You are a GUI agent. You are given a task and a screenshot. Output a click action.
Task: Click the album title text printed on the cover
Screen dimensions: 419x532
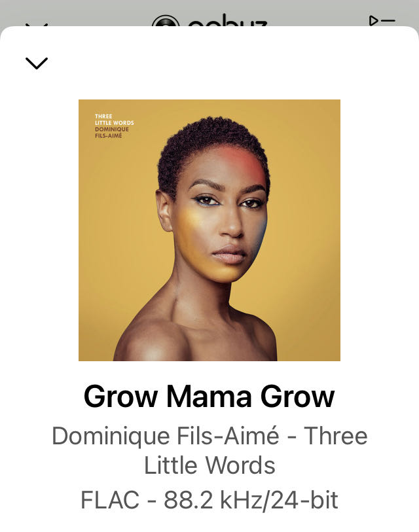coord(114,120)
